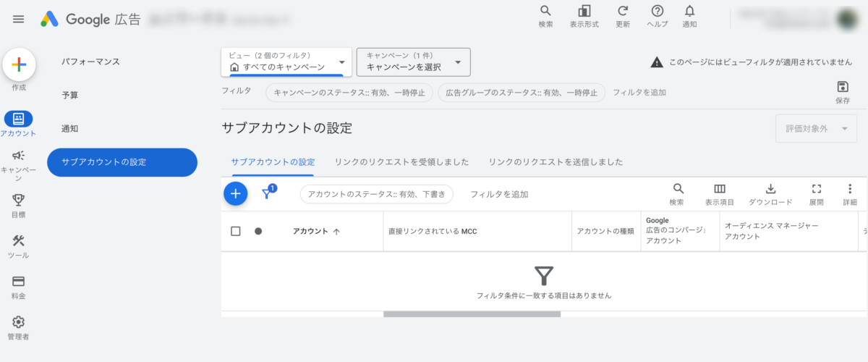Screen dimensions: 868x362
Task: Click the 作成 plus button
Action: (x=20, y=65)
